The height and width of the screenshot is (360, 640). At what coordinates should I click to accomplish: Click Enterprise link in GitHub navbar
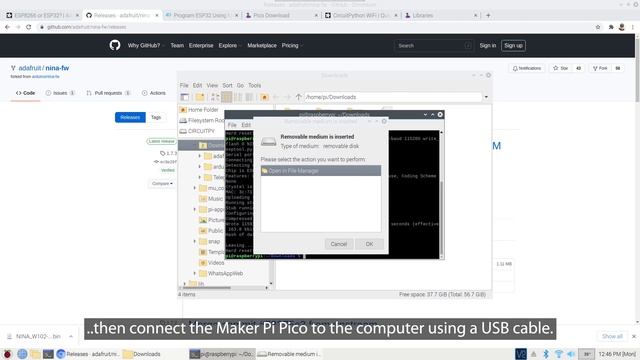(201, 46)
